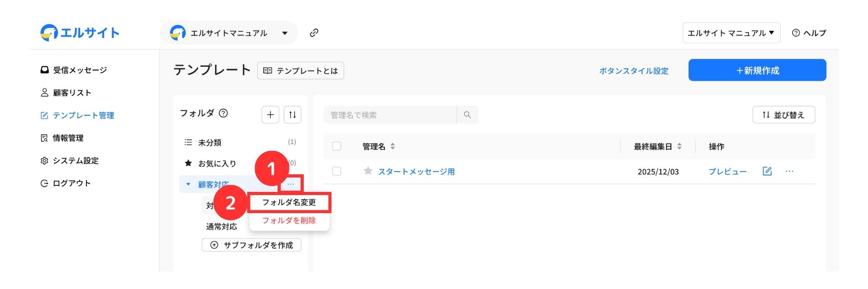Click the folder sort arrows icon

(x=292, y=115)
